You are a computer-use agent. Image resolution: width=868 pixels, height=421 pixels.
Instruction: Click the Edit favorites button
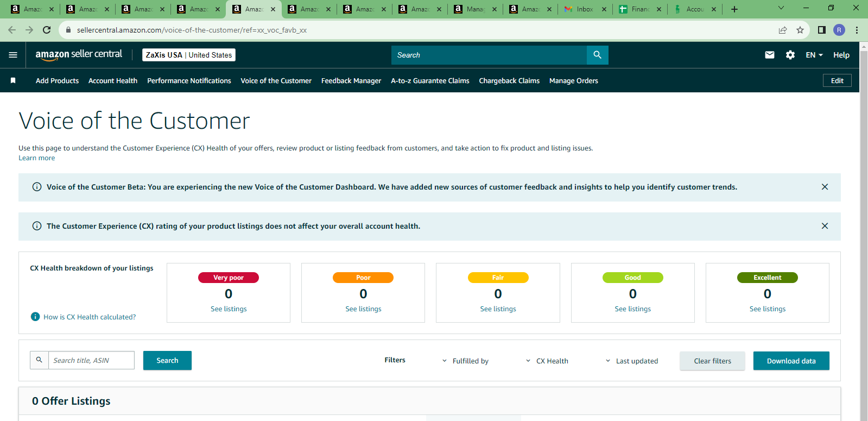click(837, 80)
